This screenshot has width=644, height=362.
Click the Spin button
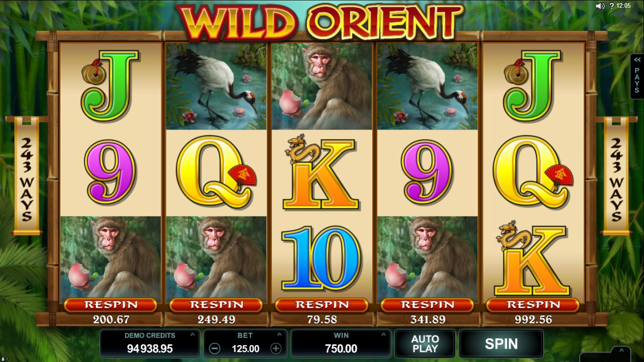501,344
